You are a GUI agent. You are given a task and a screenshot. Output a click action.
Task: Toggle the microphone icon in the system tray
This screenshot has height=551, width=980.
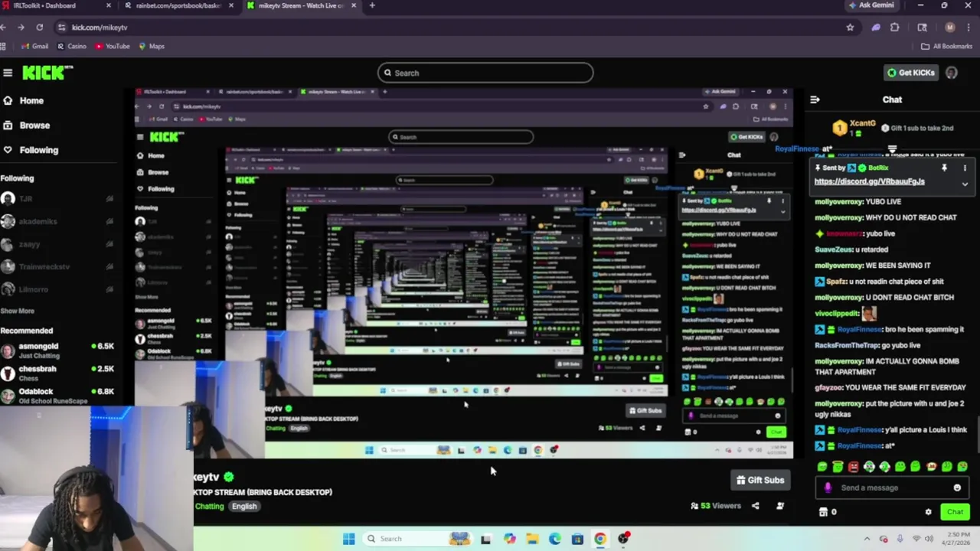coord(900,539)
